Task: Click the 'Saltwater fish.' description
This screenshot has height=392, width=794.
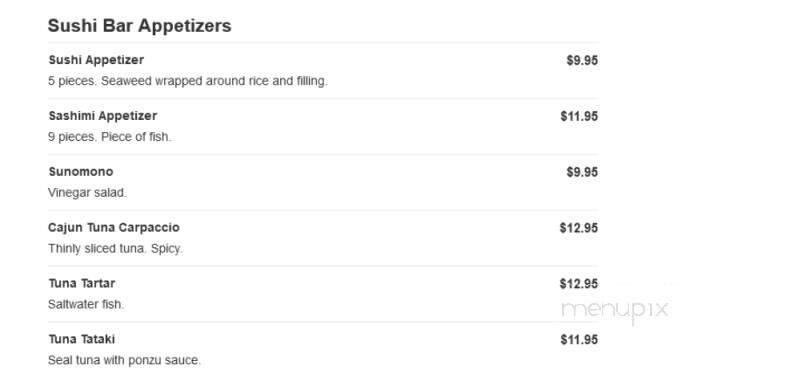Action: pyautogui.click(x=86, y=304)
